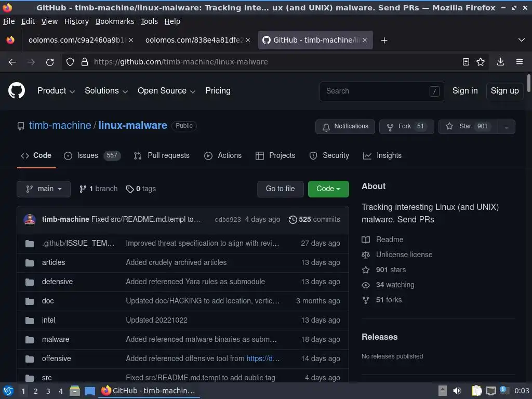Open the tracking protection shield icon
The height and width of the screenshot is (399, 532).
(x=70, y=62)
